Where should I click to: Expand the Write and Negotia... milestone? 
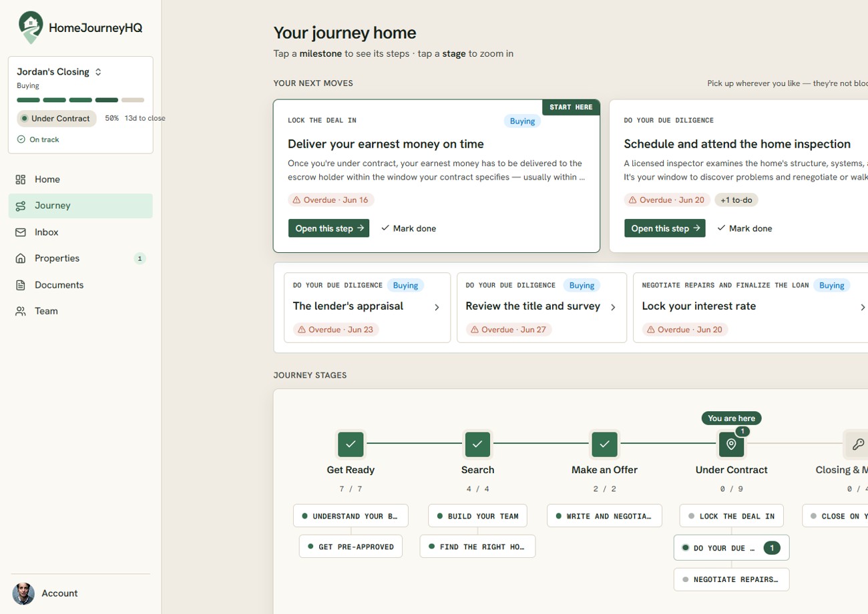click(x=604, y=516)
